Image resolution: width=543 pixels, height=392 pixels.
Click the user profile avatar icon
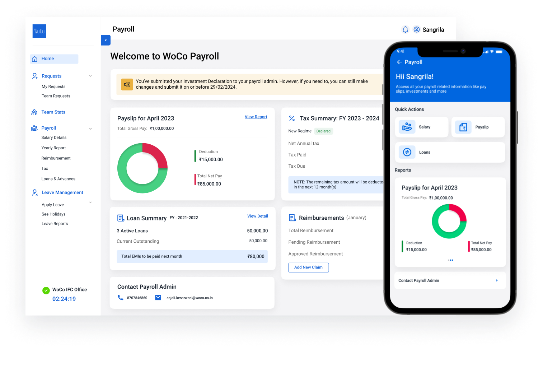[416, 30]
